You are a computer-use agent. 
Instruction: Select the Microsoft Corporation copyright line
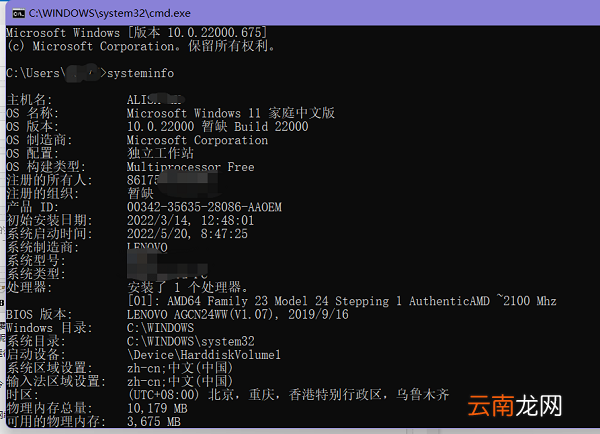tap(141, 46)
